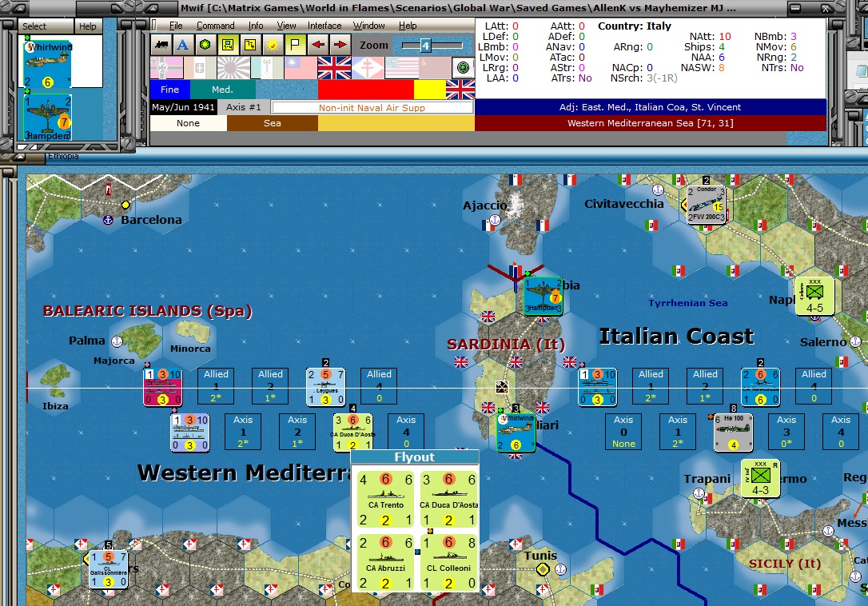Click Help in the units panel
Screen dimensions: 868x606
click(87, 26)
